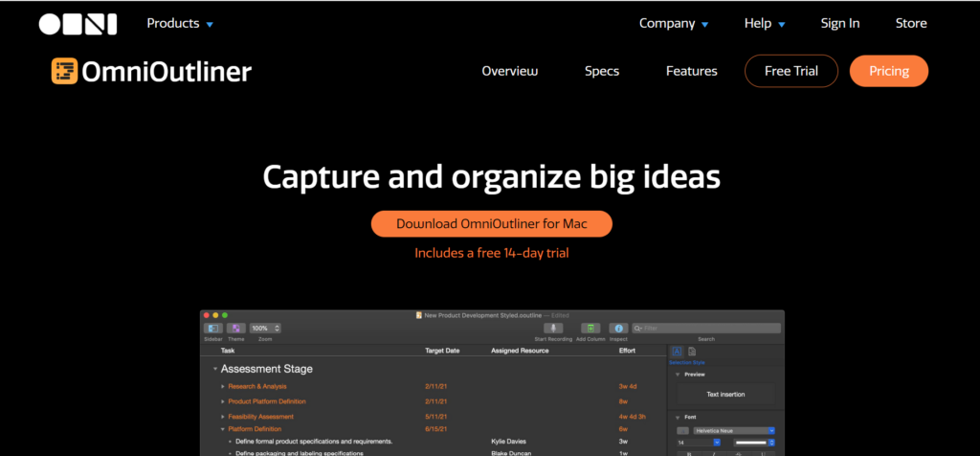980x456 pixels.
Task: Click the Free Trial button
Action: pos(791,71)
